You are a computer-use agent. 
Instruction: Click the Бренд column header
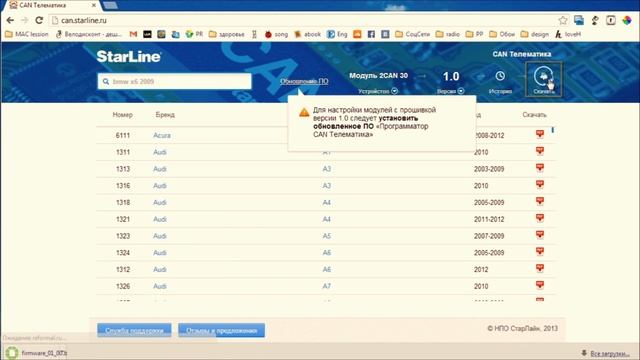tap(165, 115)
